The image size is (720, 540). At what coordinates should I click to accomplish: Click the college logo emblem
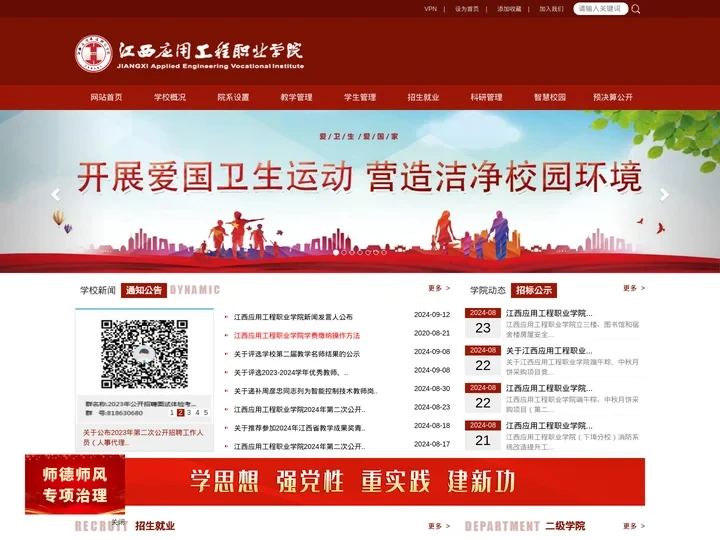[x=94, y=54]
